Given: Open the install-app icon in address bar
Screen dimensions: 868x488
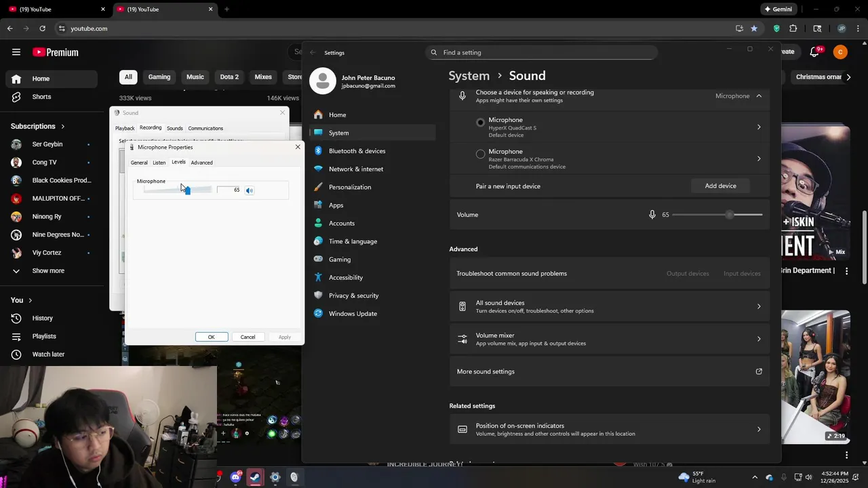Looking at the screenshot, I should [x=739, y=28].
